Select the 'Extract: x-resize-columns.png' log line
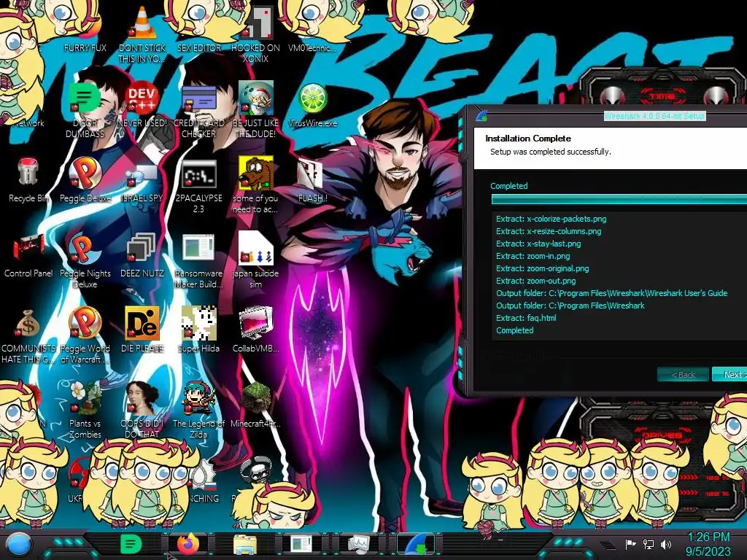747x560 pixels. point(549,231)
